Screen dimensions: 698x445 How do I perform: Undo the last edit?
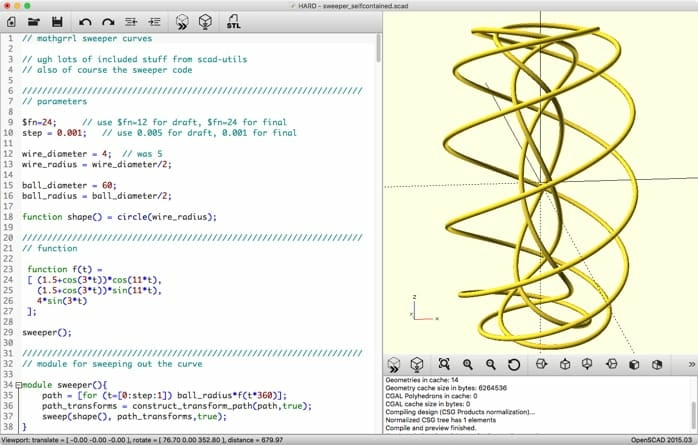pyautogui.click(x=83, y=20)
